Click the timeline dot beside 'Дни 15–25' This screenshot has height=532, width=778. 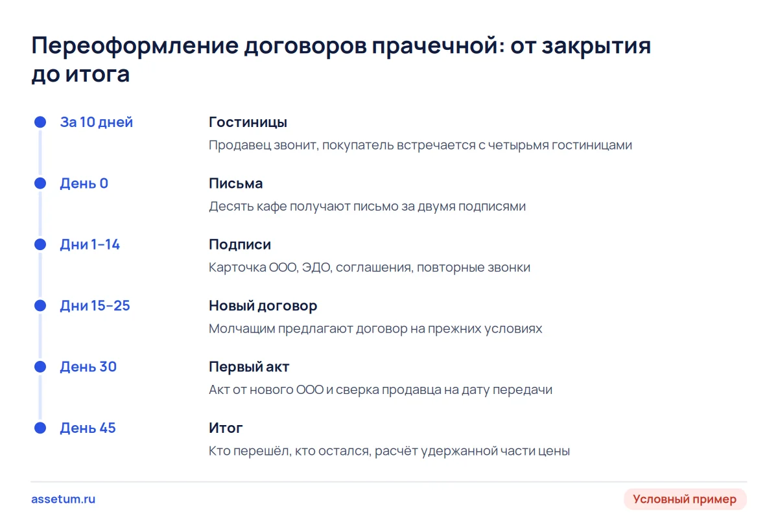click(40, 306)
